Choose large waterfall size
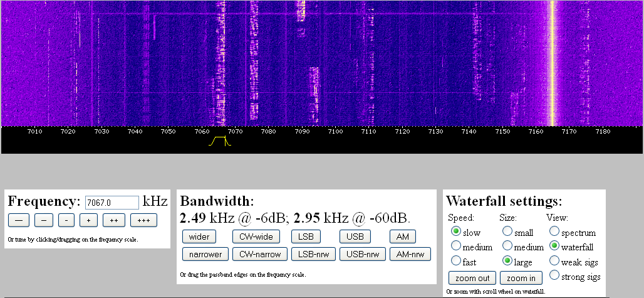The image size is (644, 298). click(x=507, y=260)
